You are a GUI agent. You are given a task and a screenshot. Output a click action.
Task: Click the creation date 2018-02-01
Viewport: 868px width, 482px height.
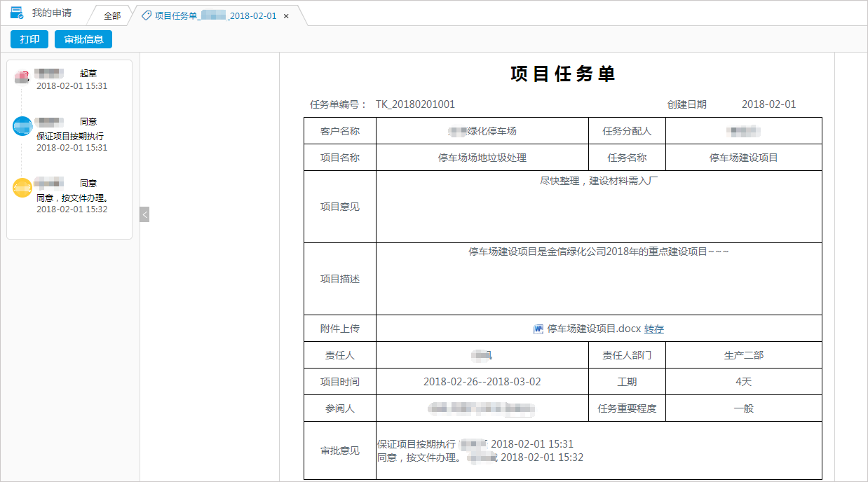click(x=769, y=104)
